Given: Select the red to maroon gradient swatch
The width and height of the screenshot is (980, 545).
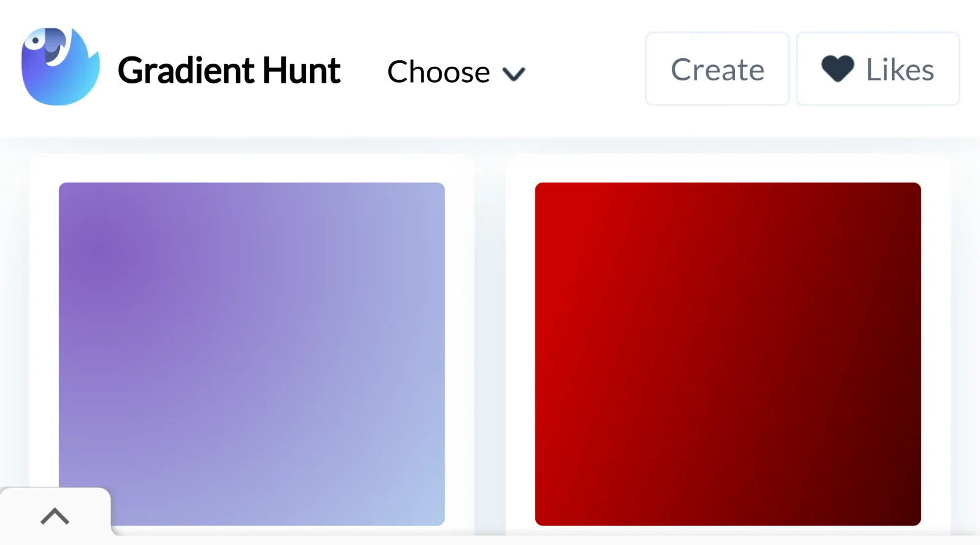Looking at the screenshot, I should 728,354.
